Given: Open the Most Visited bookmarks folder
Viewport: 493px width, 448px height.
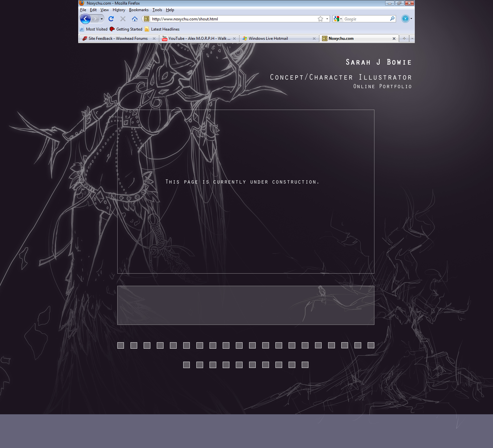Looking at the screenshot, I should (x=96, y=29).
